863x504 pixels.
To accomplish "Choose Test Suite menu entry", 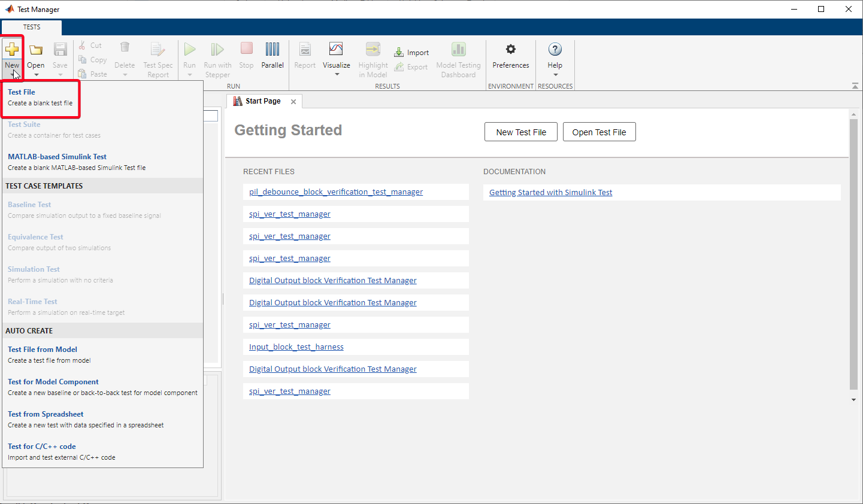I will [x=103, y=130].
